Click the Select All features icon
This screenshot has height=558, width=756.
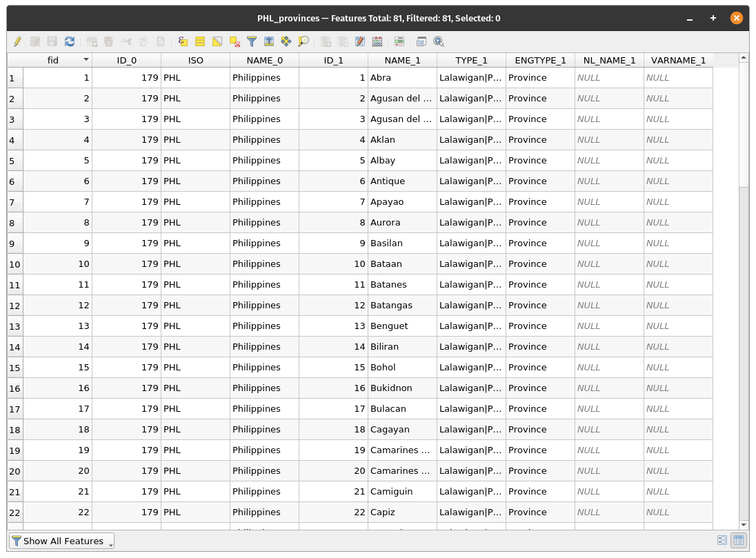tap(200, 41)
